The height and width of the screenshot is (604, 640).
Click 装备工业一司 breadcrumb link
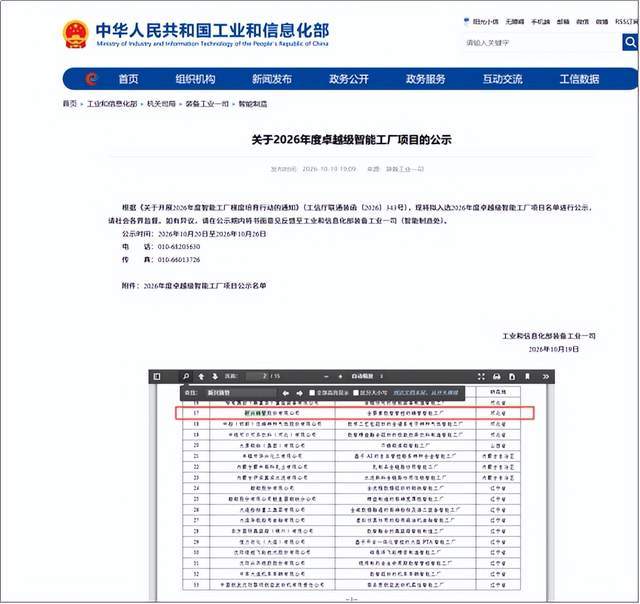pyautogui.click(x=207, y=104)
